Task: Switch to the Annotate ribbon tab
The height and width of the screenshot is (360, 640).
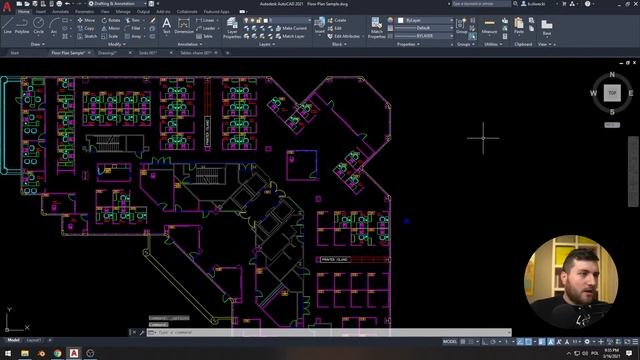Action: [x=60, y=12]
